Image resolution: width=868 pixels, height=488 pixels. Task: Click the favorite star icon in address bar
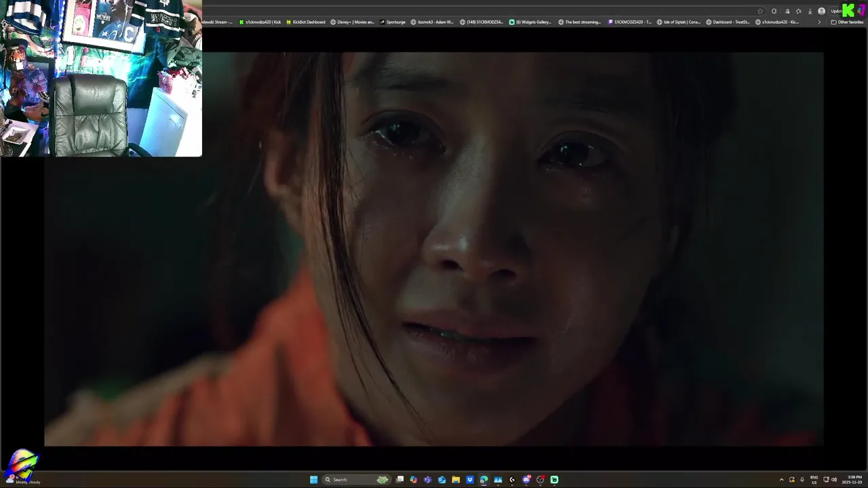760,11
